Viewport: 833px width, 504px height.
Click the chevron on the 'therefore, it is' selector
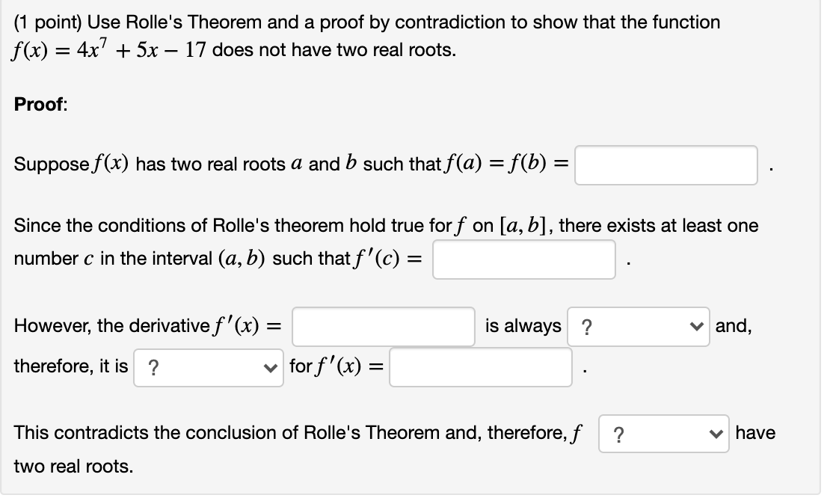pyautogui.click(x=272, y=366)
